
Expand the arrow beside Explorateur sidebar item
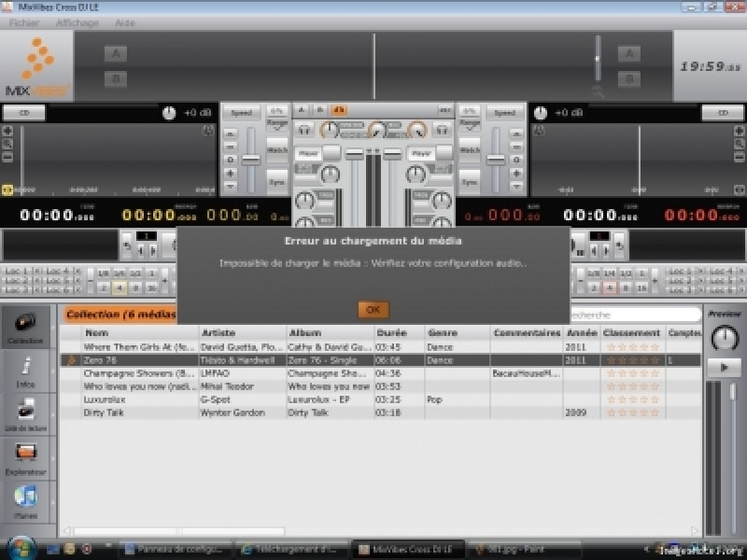pos(53,458)
